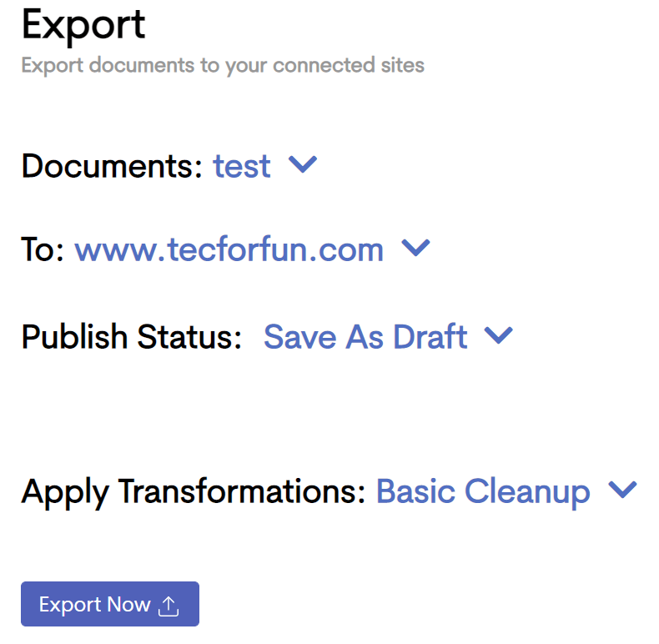The width and height of the screenshot is (659, 644).
Task: Click the To field label
Action: click(43, 249)
